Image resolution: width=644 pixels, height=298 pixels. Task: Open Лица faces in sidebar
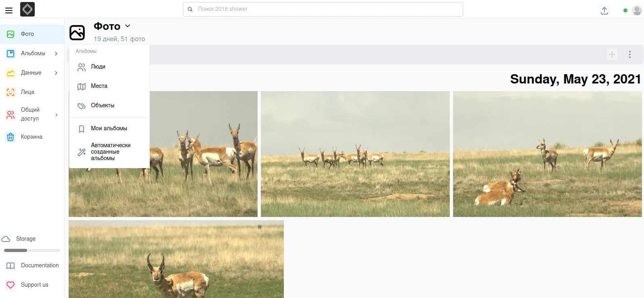point(27,92)
